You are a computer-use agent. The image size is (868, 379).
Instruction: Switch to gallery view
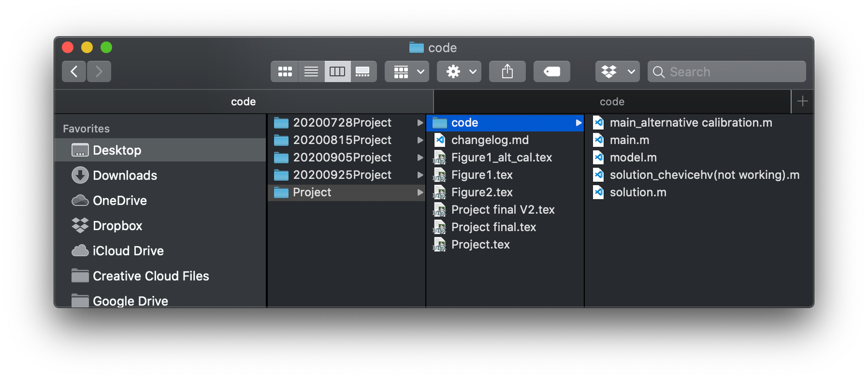click(x=363, y=71)
